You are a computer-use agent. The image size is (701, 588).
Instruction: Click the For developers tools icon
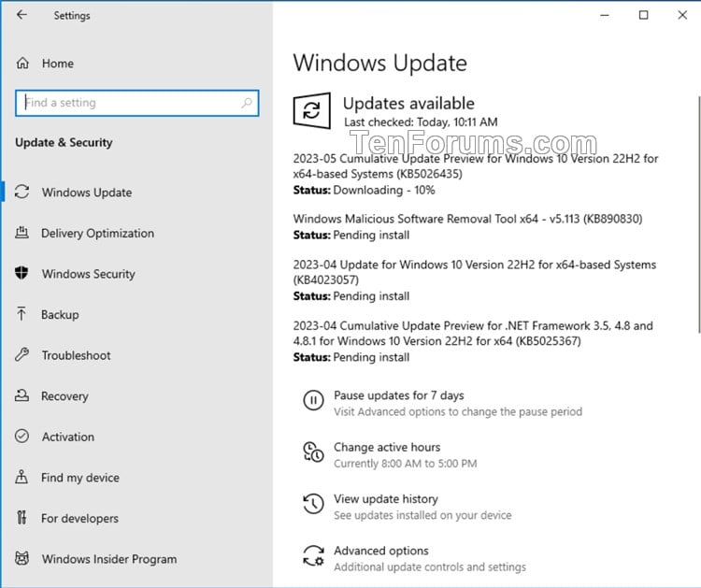click(x=21, y=517)
